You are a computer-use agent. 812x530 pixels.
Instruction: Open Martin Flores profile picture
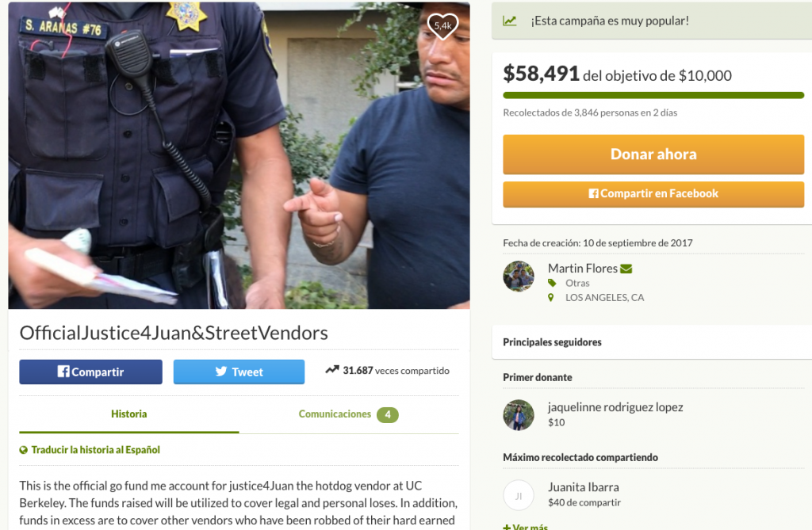pyautogui.click(x=519, y=276)
